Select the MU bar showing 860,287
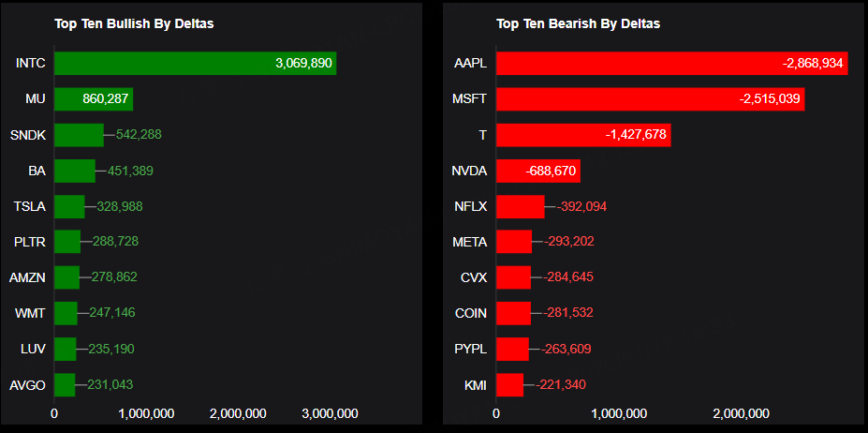Image resolution: width=868 pixels, height=433 pixels. 93,99
